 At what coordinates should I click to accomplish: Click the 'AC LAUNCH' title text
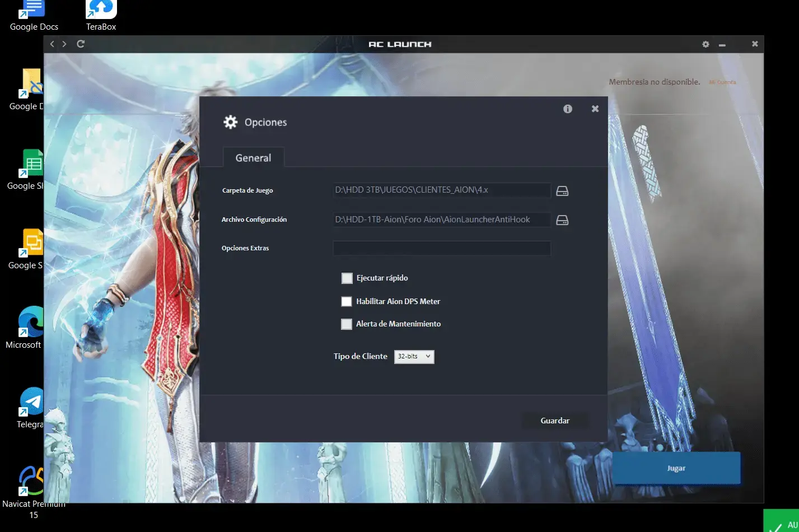tap(400, 44)
